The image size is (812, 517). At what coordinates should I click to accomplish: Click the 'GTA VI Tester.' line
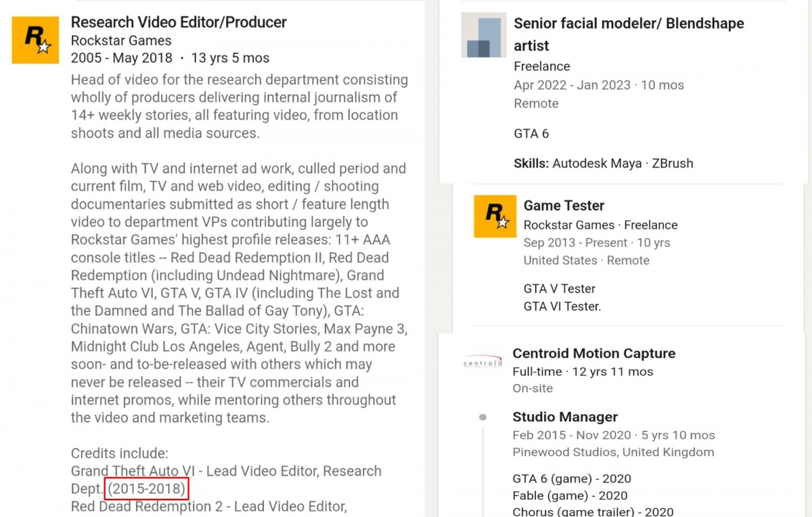(562, 306)
